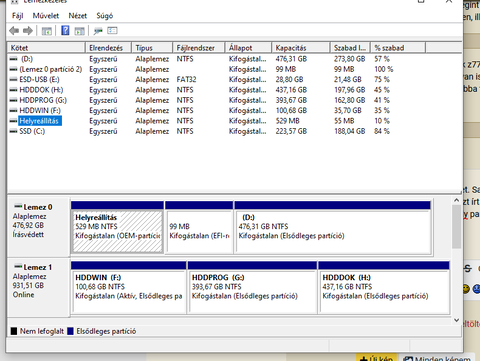Screen dimensions: 480x361
Task: Click the Lemez 1 disk icon
Action: [18, 267]
